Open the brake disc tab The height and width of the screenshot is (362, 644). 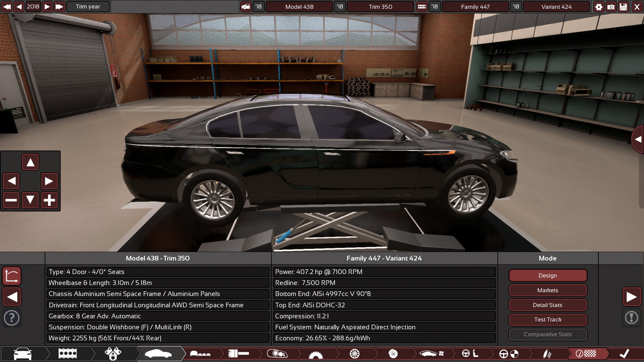pyautogui.click(x=393, y=354)
